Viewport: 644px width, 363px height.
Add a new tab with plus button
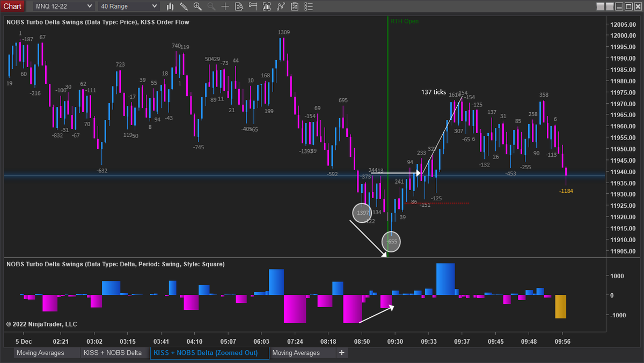click(342, 353)
